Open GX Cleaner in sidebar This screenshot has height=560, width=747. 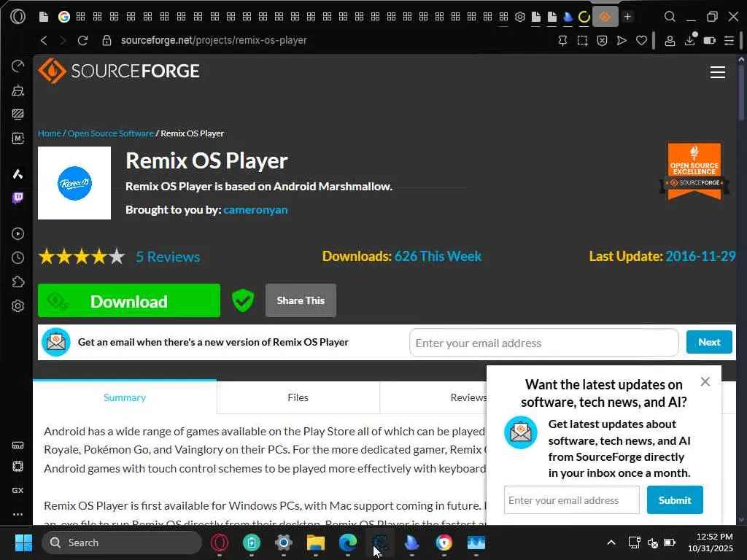[18, 90]
